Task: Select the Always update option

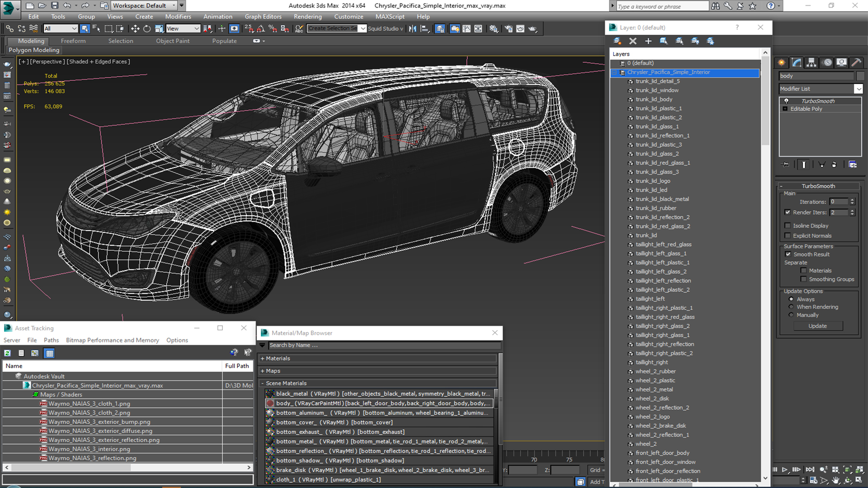Action: coord(791,299)
